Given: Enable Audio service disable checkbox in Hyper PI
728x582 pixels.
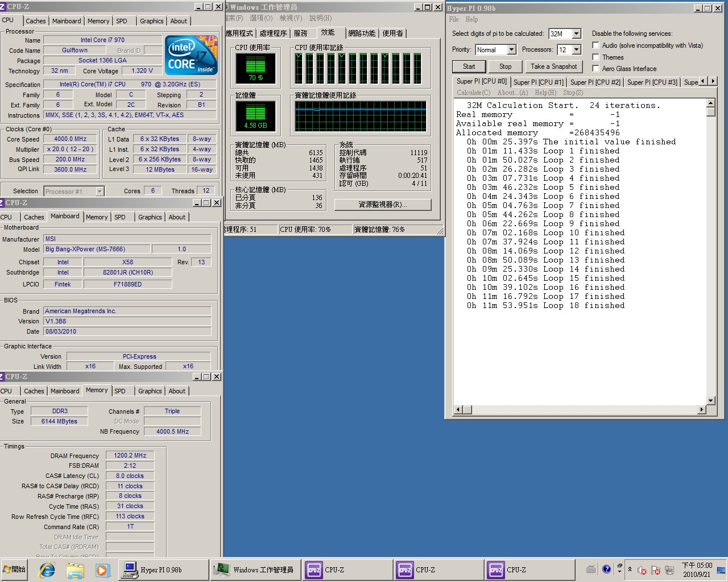Looking at the screenshot, I should (x=595, y=45).
